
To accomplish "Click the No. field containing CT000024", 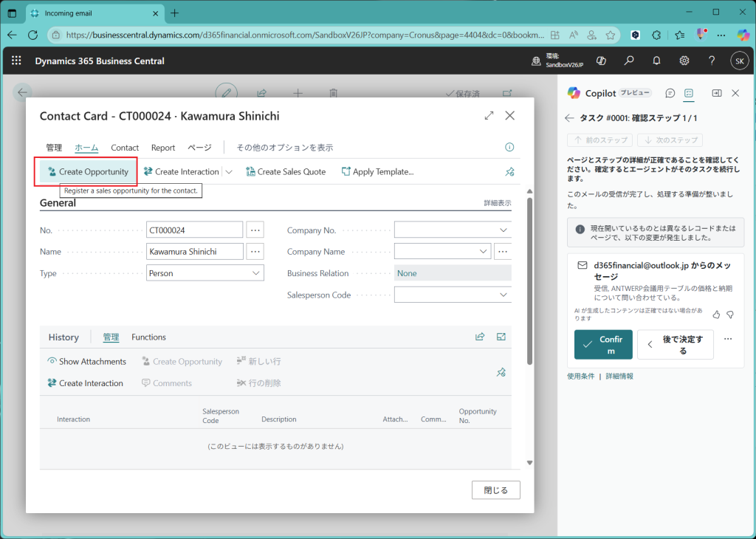I will [194, 230].
